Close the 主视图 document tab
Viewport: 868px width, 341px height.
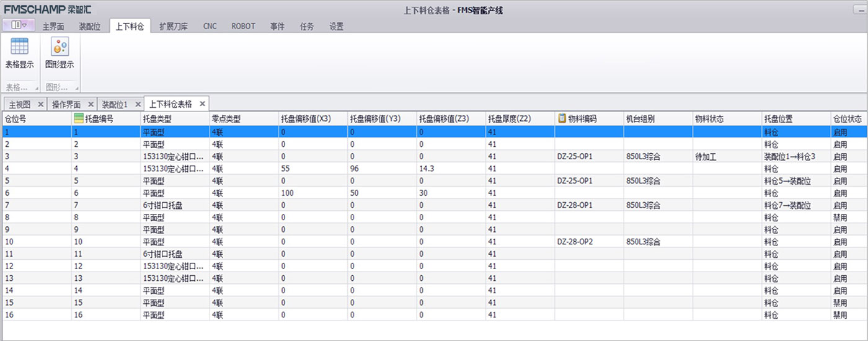[x=40, y=104]
